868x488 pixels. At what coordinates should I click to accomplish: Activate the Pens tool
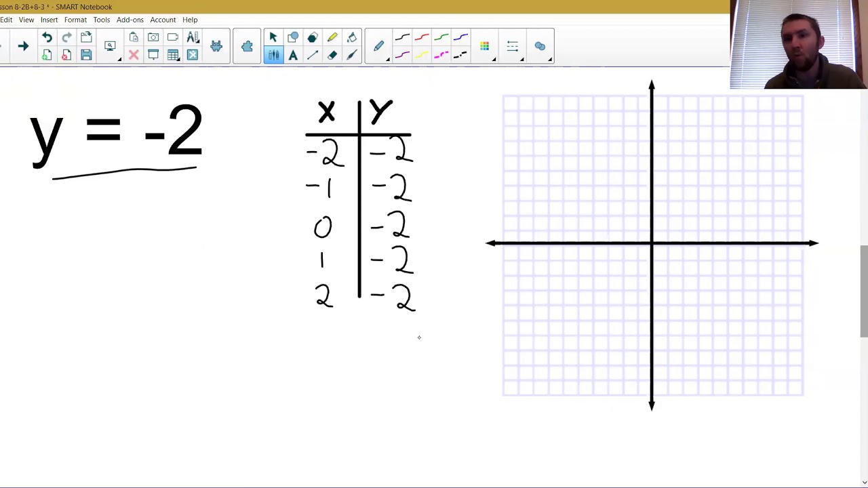pos(273,56)
